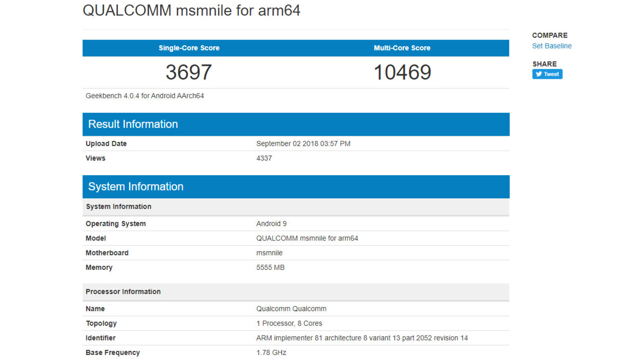Select the multi-core score 10469
The height and width of the screenshot is (364, 618).
pos(402,72)
